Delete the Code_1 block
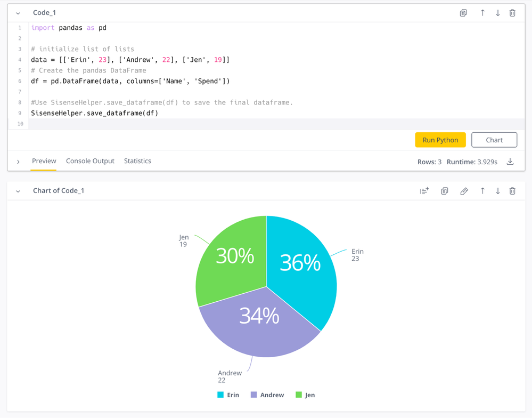Screen dimensions: 532x418 (512, 13)
